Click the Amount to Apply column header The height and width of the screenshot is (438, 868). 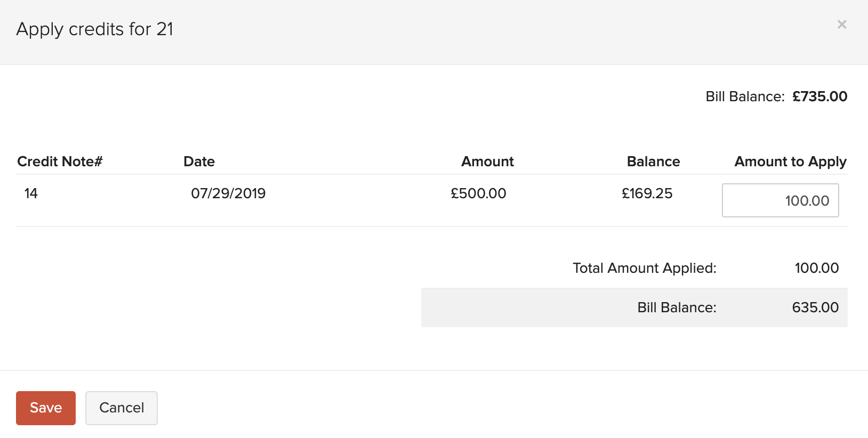[x=790, y=161]
